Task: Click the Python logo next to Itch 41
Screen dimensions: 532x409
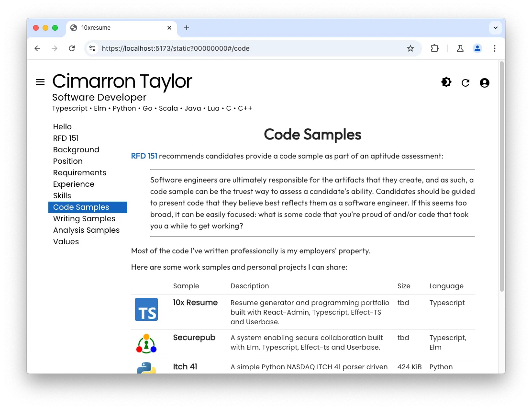Action: click(x=146, y=368)
